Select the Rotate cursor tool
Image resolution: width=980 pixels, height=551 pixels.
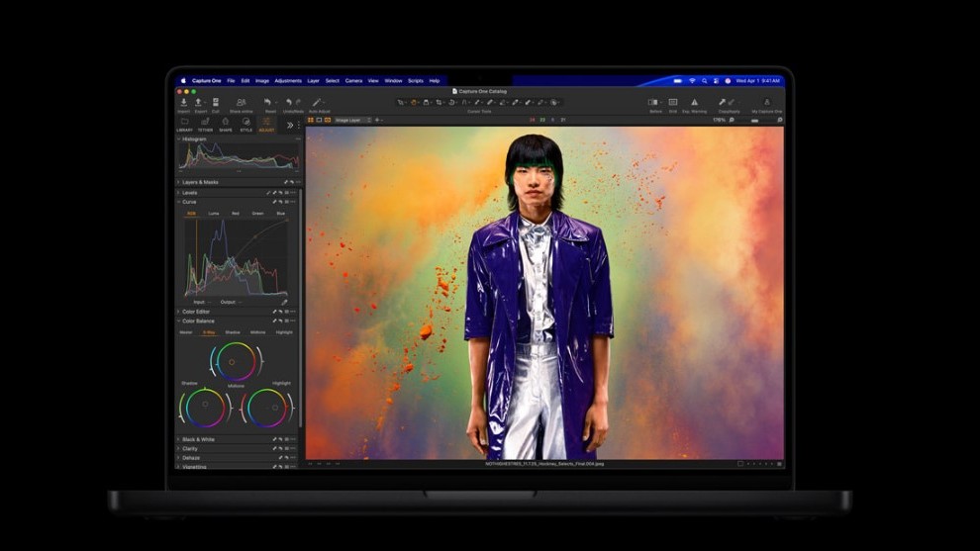(451, 102)
